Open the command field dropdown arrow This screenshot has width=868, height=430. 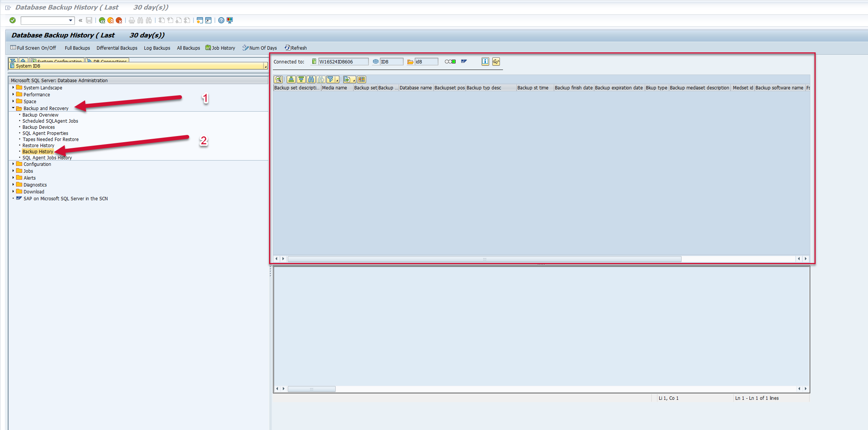pyautogui.click(x=70, y=20)
